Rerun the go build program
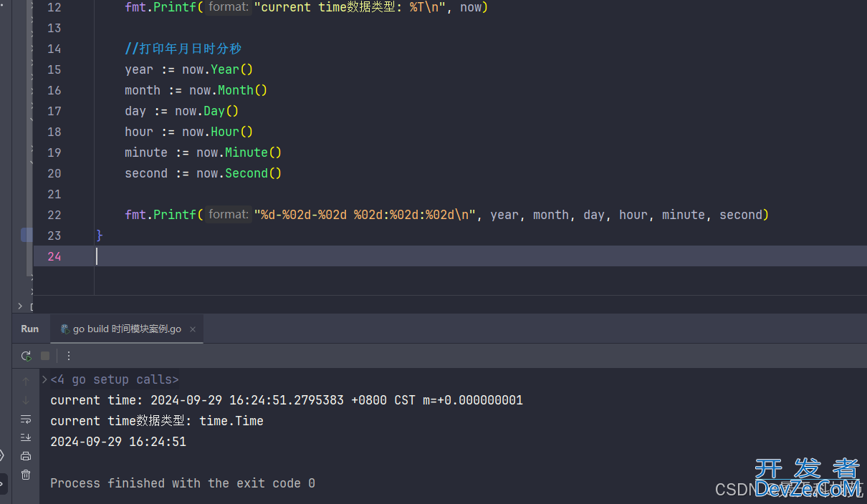Image resolution: width=867 pixels, height=504 pixels. point(27,356)
